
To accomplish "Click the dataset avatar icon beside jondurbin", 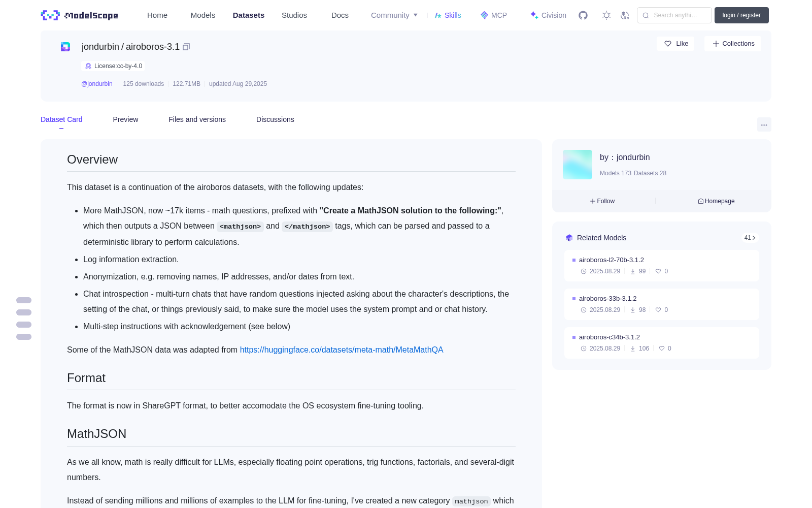I will click(x=65, y=47).
